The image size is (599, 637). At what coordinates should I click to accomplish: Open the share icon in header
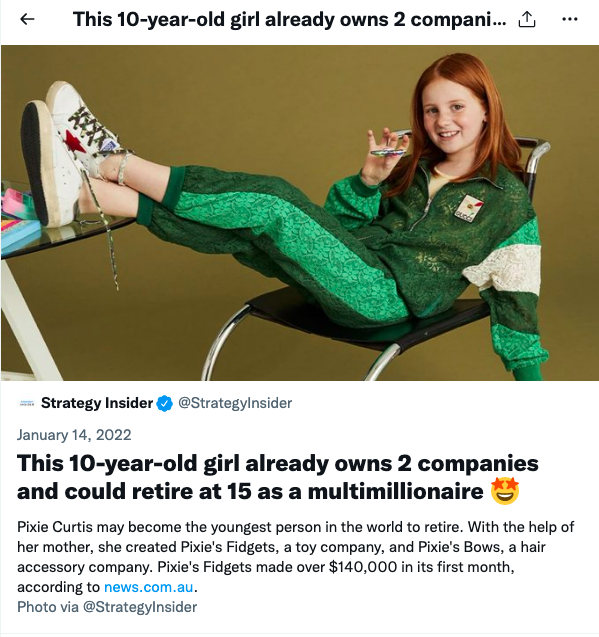pos(527,19)
